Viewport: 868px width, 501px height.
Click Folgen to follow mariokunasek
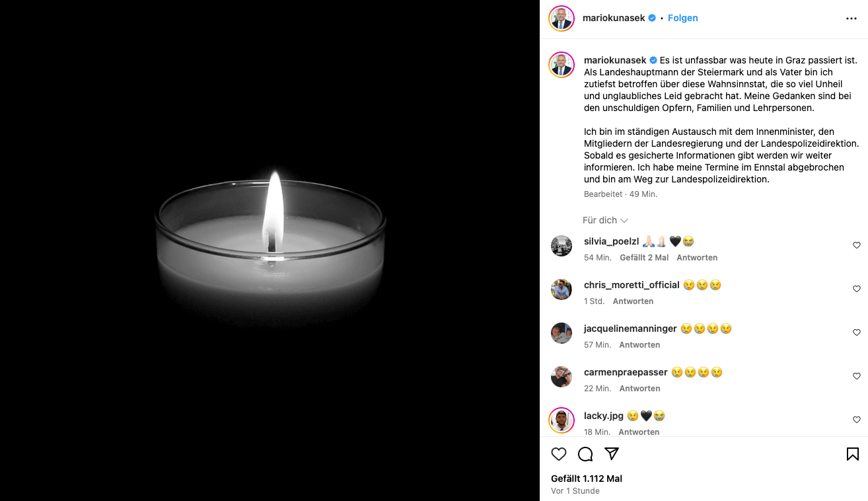pyautogui.click(x=682, y=19)
